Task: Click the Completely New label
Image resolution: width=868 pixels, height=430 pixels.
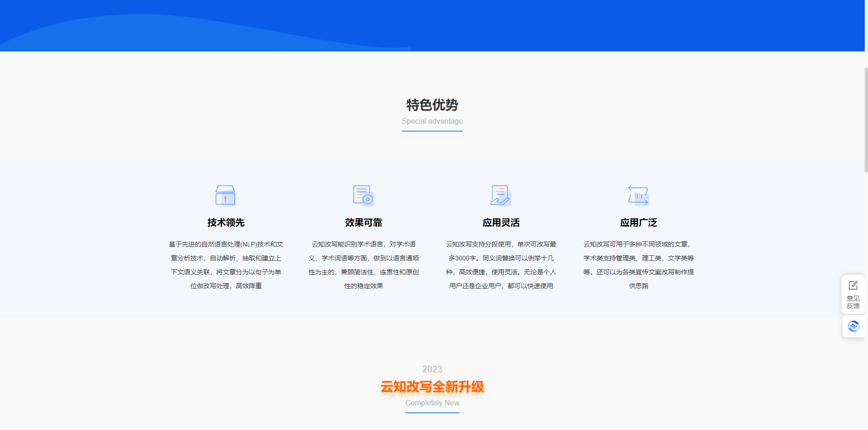Action: tap(432, 403)
